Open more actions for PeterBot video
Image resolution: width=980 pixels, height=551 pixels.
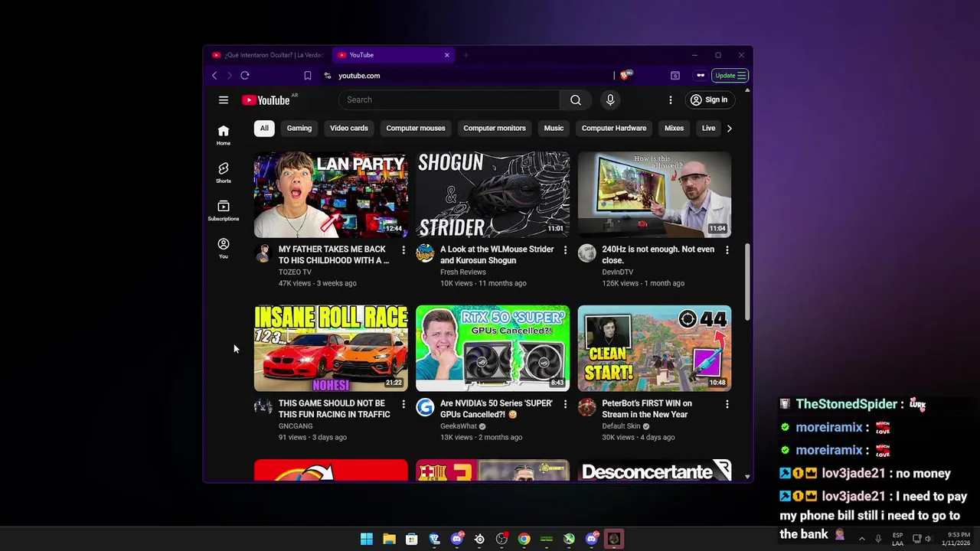click(x=727, y=404)
